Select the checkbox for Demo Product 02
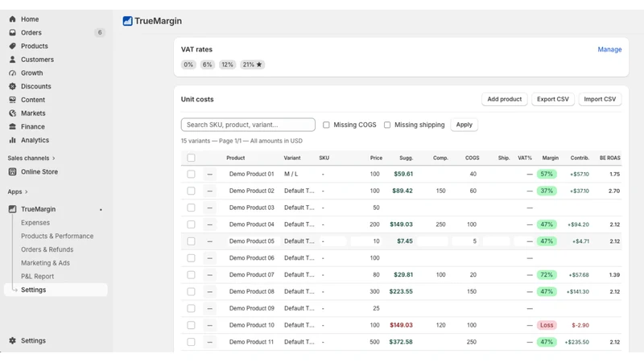 pyautogui.click(x=191, y=191)
